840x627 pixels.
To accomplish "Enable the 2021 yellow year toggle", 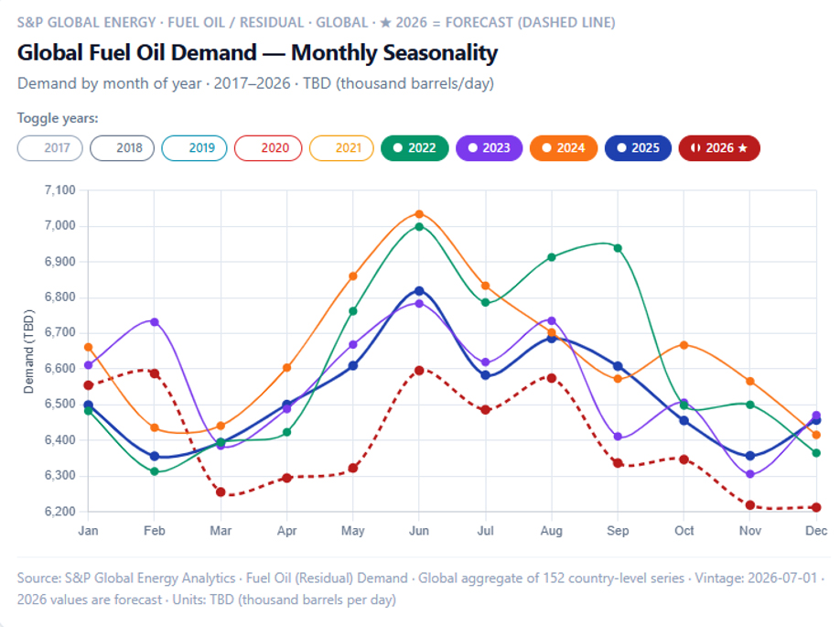I will (341, 148).
